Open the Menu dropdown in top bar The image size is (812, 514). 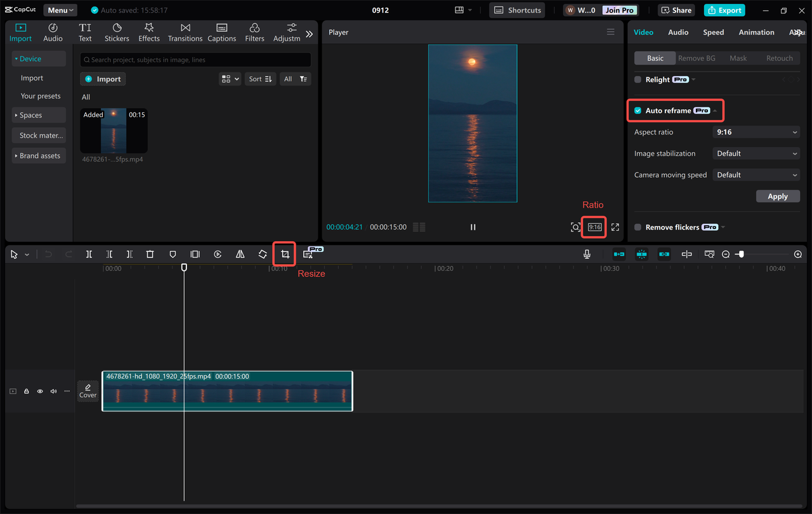(x=60, y=10)
